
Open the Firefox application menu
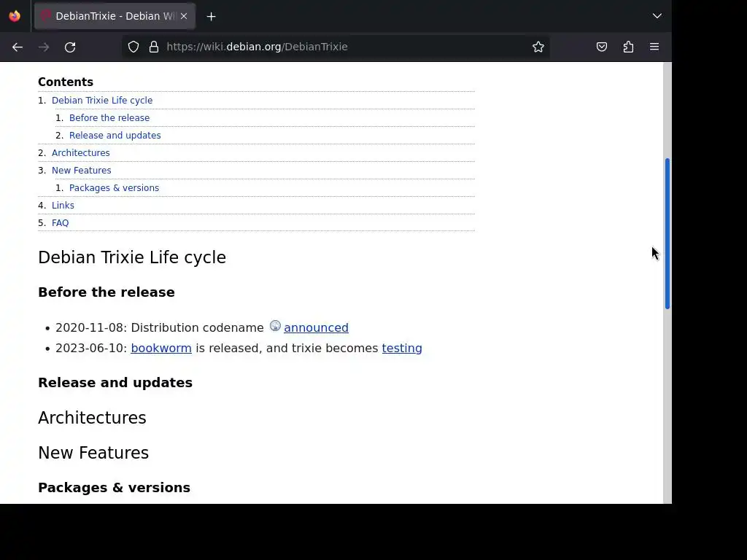(654, 47)
